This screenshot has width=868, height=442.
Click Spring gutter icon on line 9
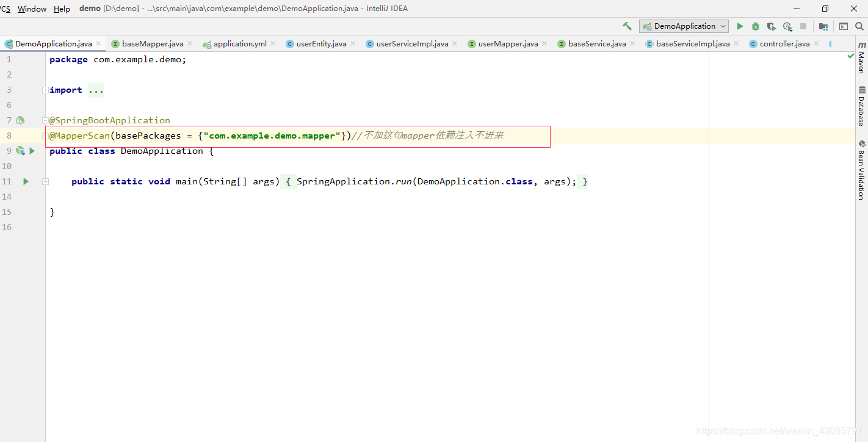pyautogui.click(x=20, y=151)
